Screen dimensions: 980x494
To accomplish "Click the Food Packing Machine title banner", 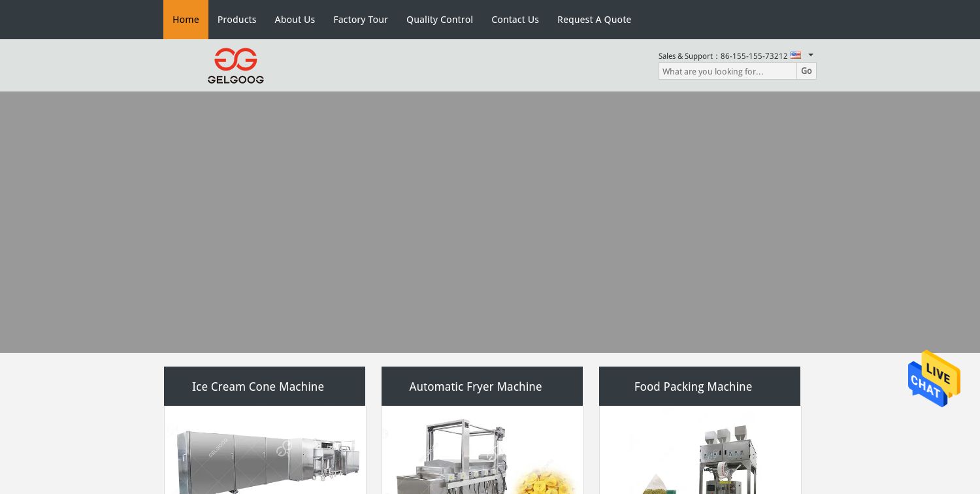I will 693,386.
